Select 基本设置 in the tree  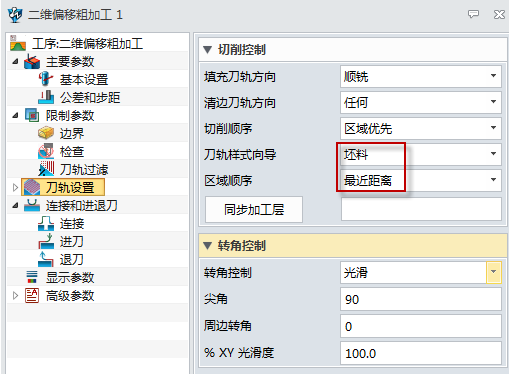tap(84, 80)
